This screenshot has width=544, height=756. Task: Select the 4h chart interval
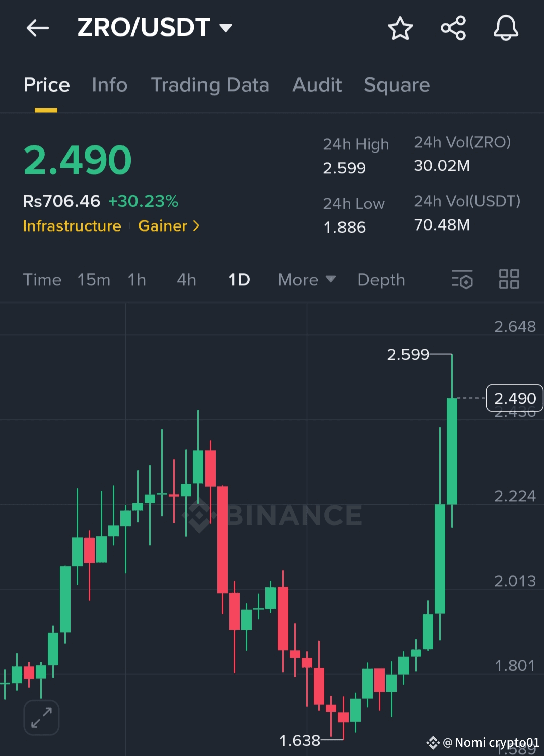pos(186,280)
